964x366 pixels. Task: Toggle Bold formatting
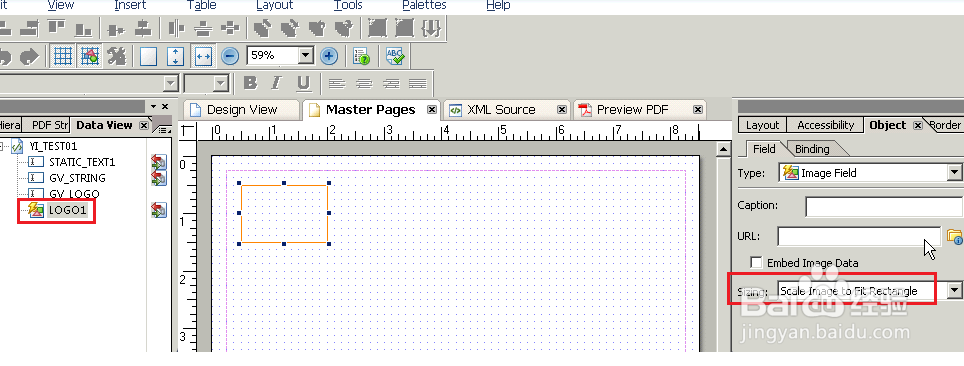[250, 83]
